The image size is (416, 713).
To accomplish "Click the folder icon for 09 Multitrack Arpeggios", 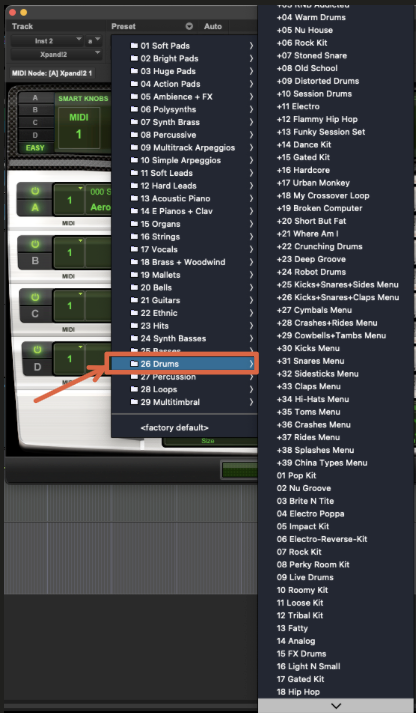I will (x=134, y=147).
